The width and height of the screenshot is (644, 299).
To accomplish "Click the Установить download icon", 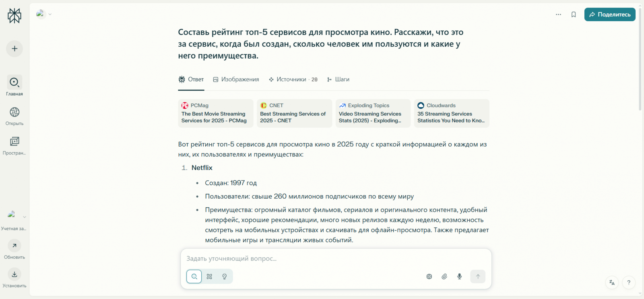I will 14,274.
